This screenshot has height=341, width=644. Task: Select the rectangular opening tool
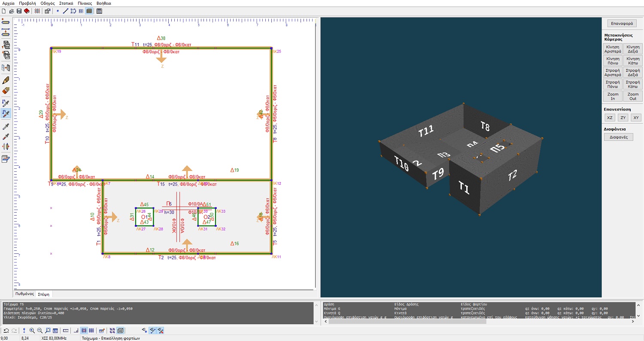(x=81, y=11)
